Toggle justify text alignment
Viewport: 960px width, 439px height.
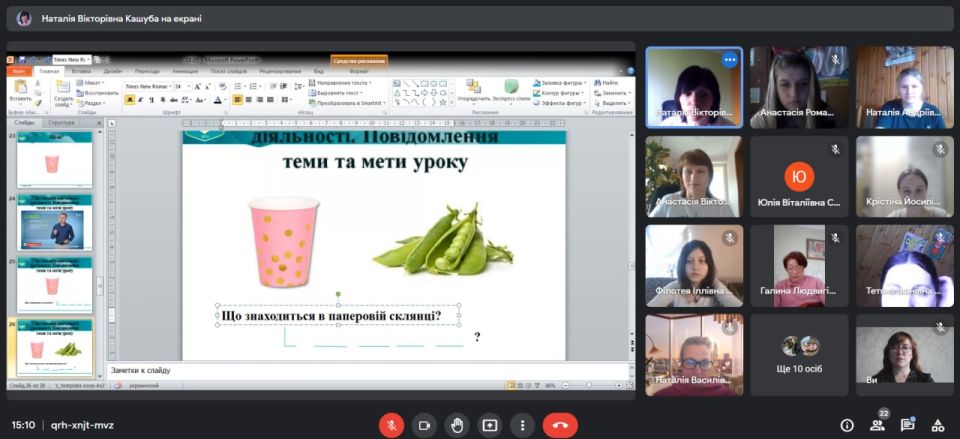point(270,100)
